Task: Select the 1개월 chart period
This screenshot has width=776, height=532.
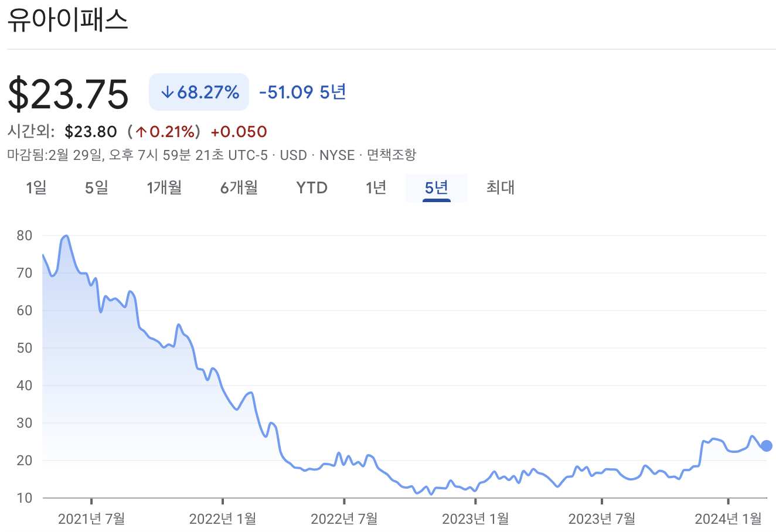Action: tap(165, 187)
